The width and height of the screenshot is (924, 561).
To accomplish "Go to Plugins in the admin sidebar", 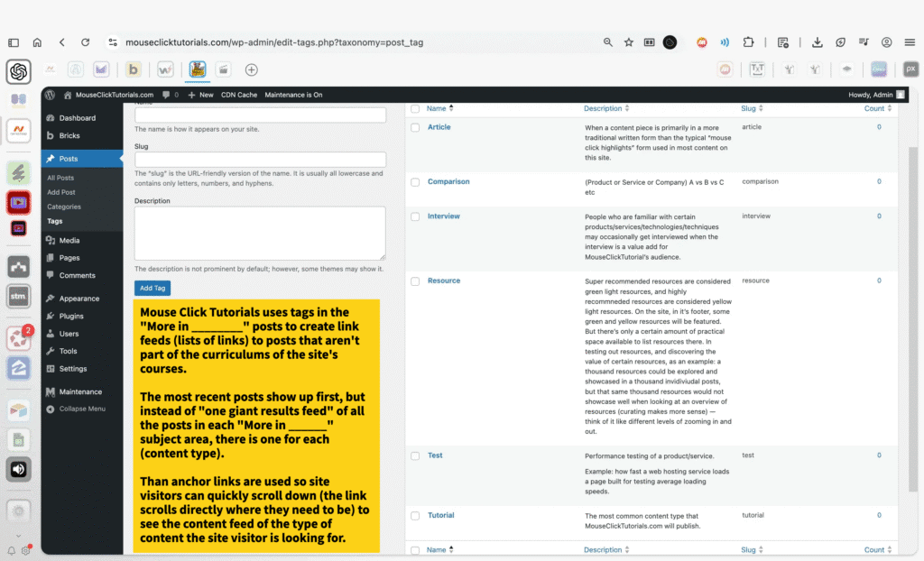I will click(71, 316).
